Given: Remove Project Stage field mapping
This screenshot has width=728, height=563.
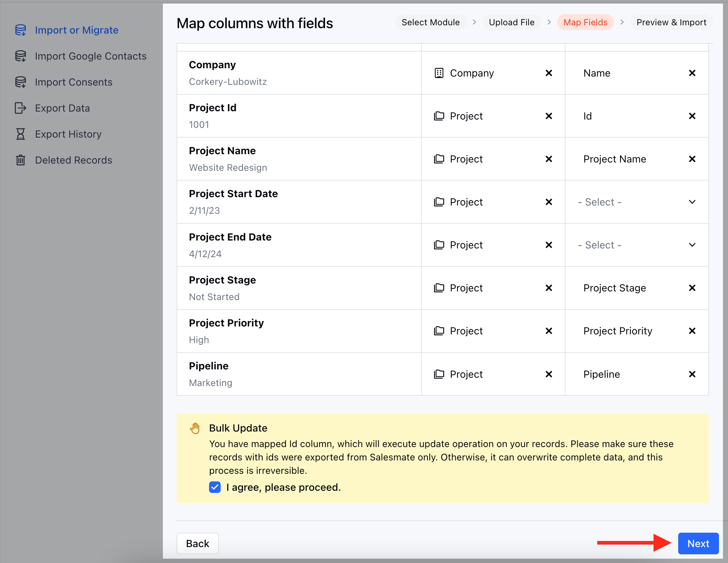Looking at the screenshot, I should pyautogui.click(x=692, y=288).
